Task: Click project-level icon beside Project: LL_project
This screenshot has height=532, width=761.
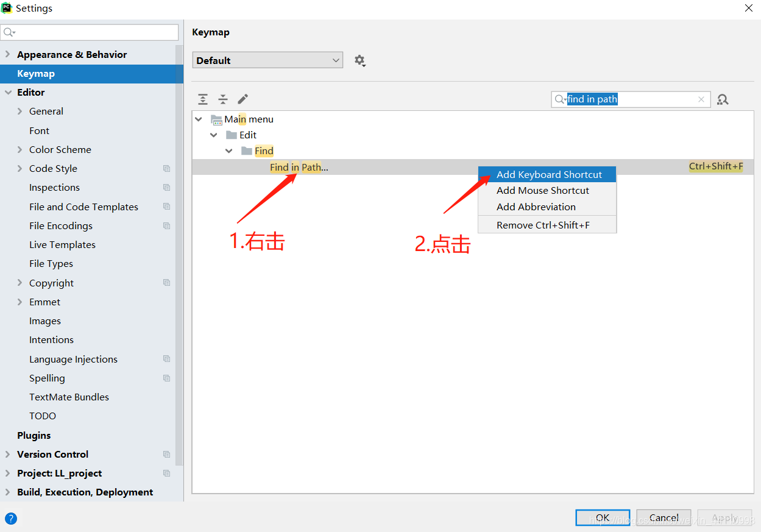Action: coord(166,473)
